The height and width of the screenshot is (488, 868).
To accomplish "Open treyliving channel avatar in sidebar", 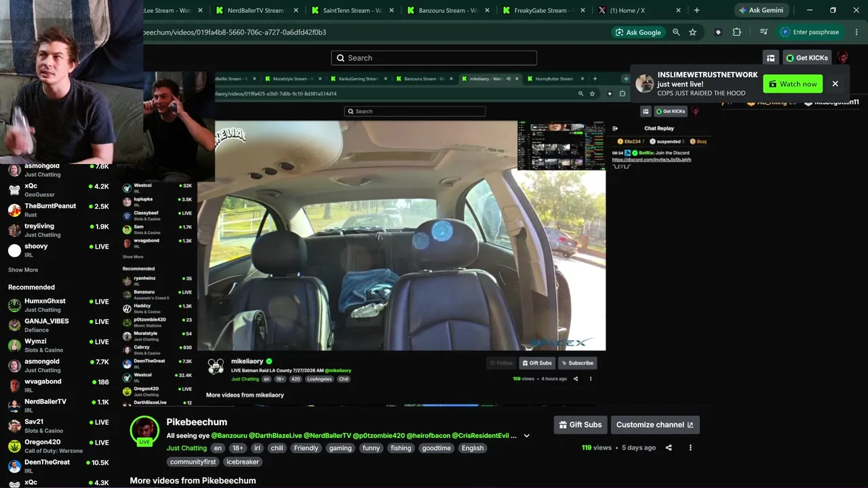I will (x=14, y=230).
